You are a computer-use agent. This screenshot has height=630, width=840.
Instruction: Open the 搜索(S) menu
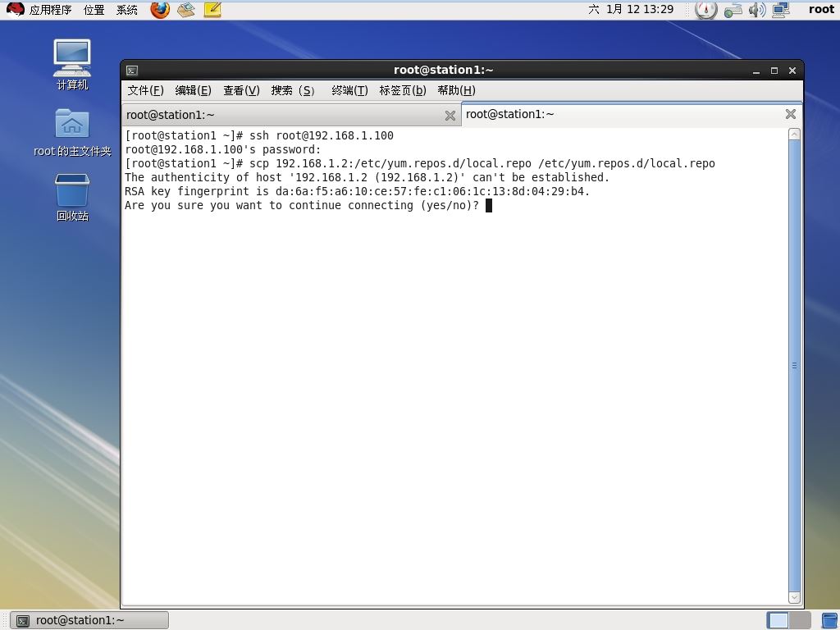[x=293, y=90]
